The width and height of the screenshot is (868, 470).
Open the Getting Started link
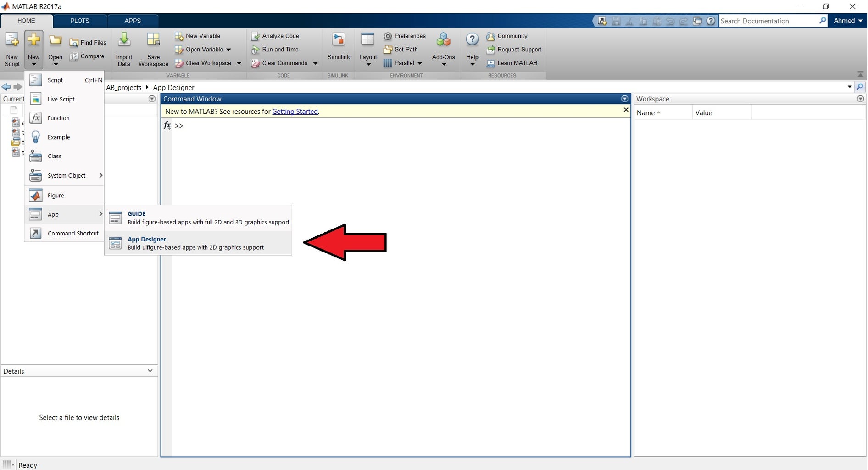295,112
